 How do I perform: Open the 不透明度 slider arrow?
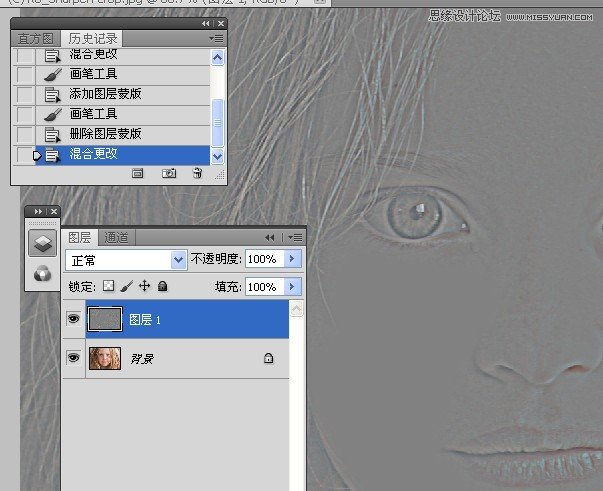[293, 259]
